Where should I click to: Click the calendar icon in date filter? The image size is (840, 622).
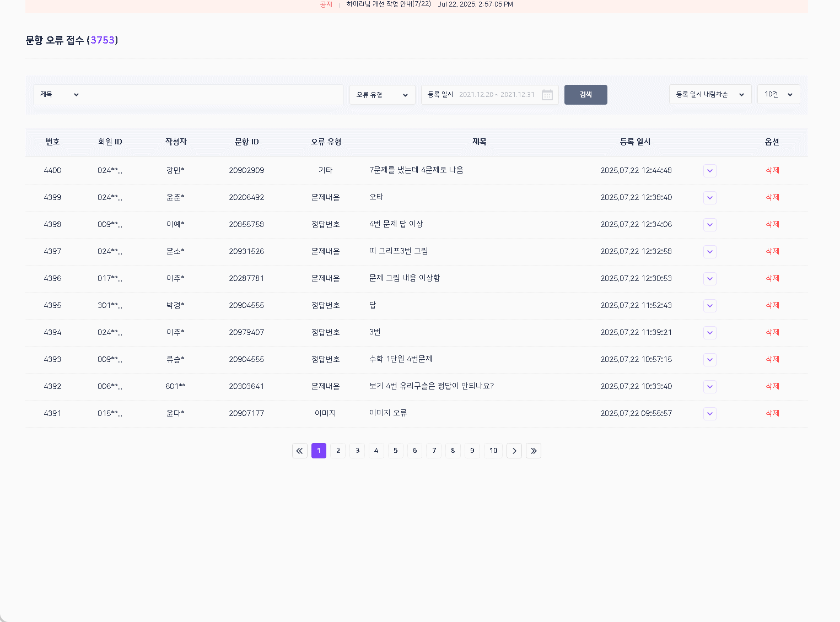click(547, 95)
